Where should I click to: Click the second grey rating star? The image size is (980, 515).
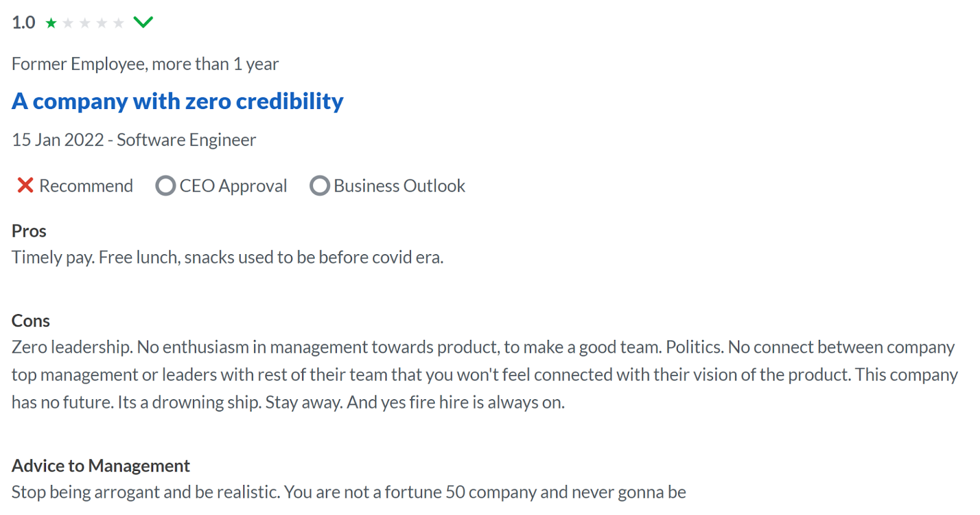[68, 23]
